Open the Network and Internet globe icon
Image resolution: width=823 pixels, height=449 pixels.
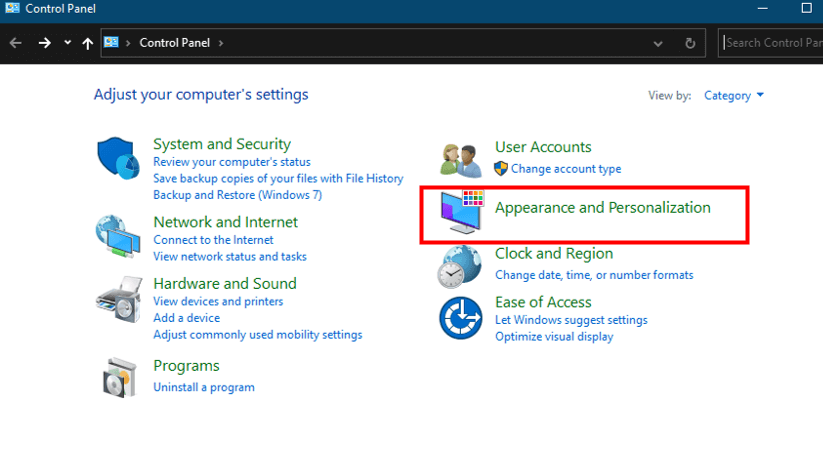118,236
